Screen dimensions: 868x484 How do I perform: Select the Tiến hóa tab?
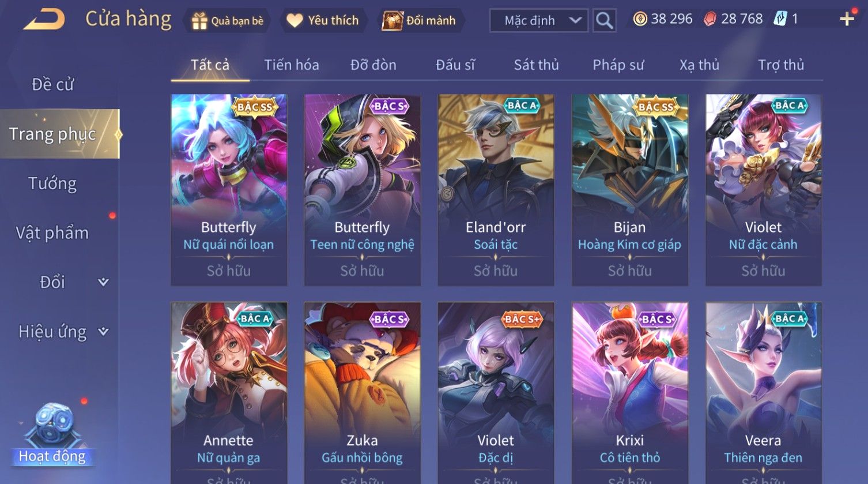292,65
